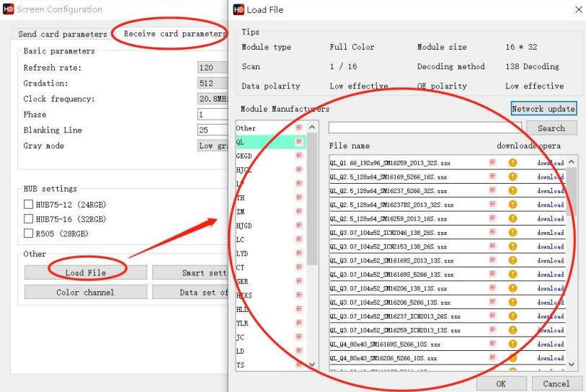Click the red new badge beside manufacturer GKGD
The width and height of the screenshot is (586, 392).
pyautogui.click(x=299, y=156)
